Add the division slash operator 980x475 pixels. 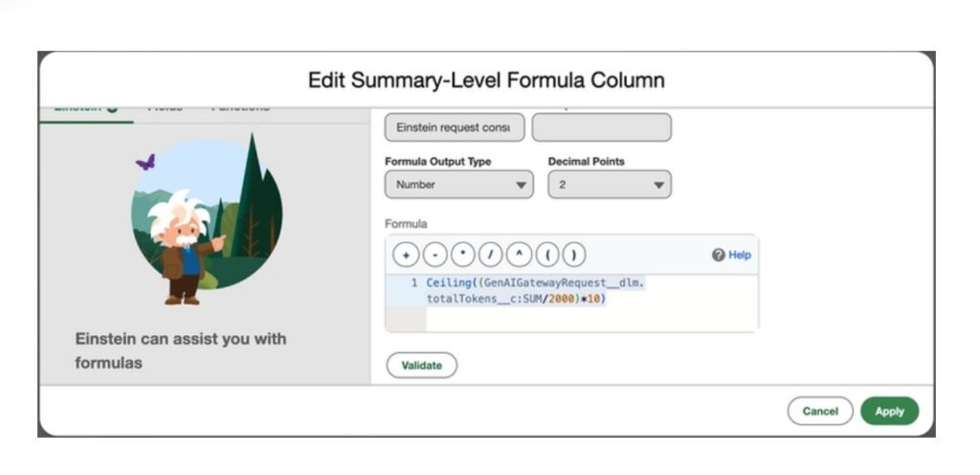pyautogui.click(x=490, y=255)
